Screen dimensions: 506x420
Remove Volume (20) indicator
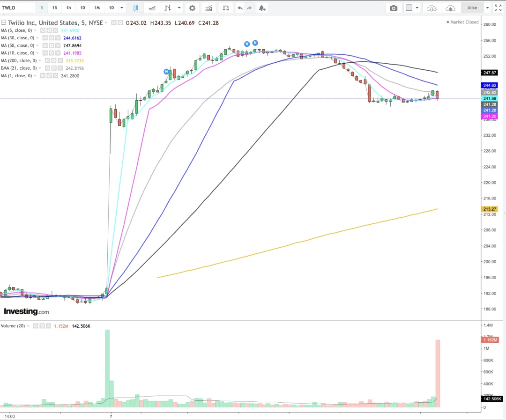pos(48,326)
